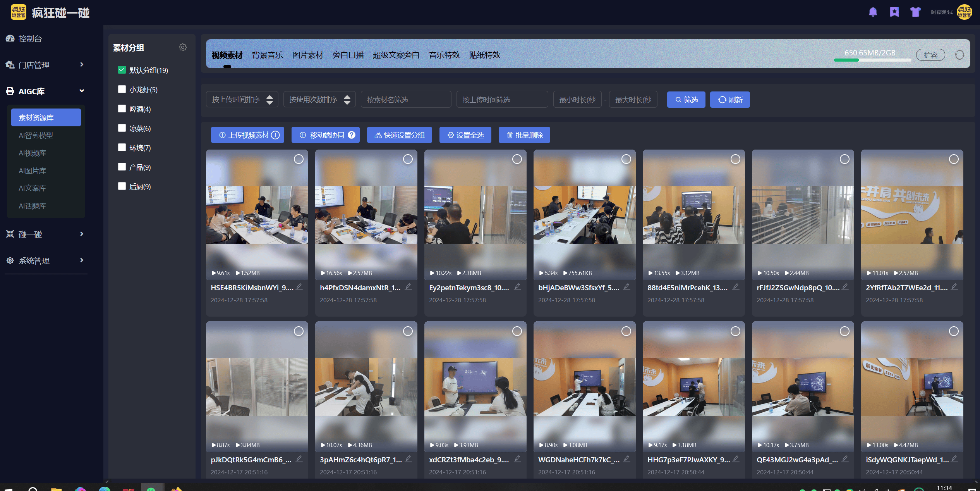Click the 扩容 expand storage button
The width and height of the screenshot is (980, 491).
(x=930, y=55)
